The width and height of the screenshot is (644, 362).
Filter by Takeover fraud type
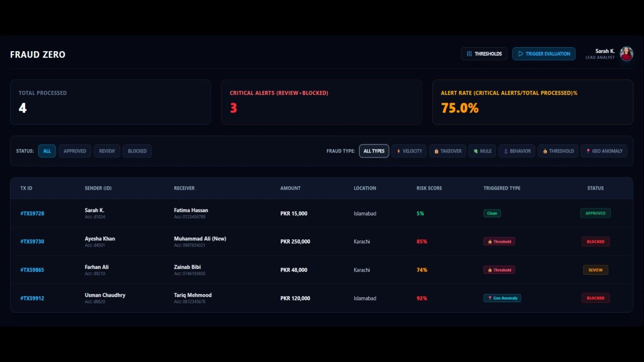448,151
